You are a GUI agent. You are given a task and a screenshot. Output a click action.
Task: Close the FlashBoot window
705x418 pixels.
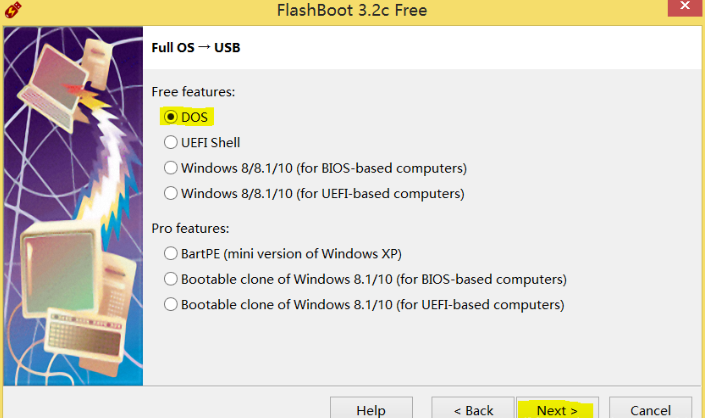(x=685, y=7)
